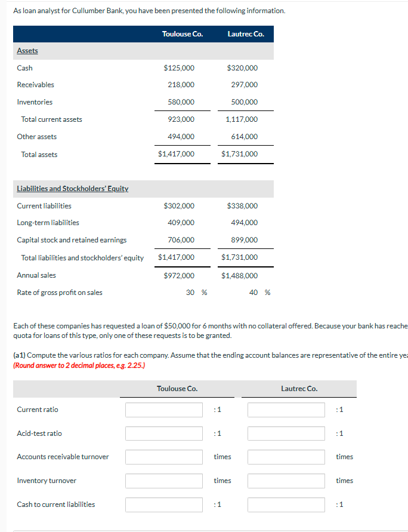Click Toulouse cash to current liabilities input
408x532 pixels.
(164, 505)
